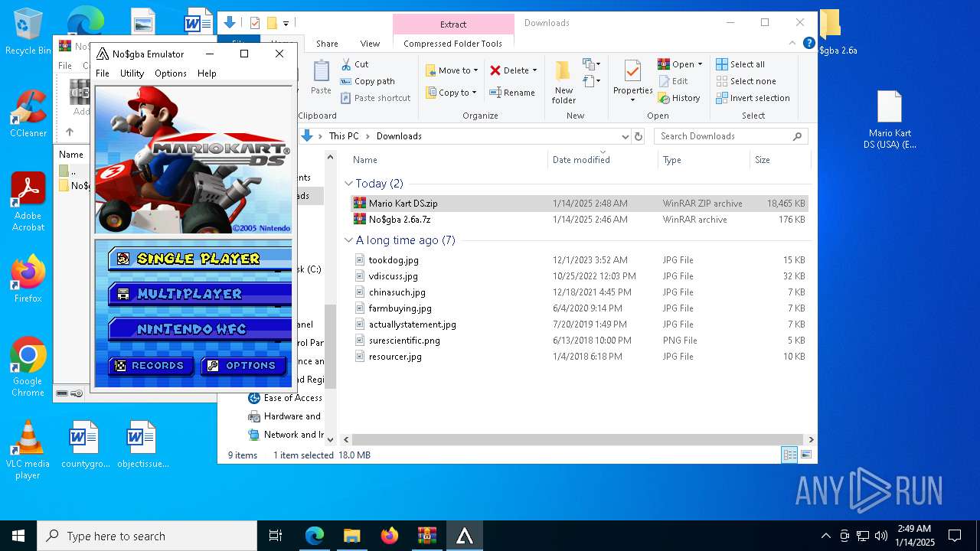Switch to Share ribbon tab
Image resolution: width=980 pixels, height=551 pixels.
tap(327, 44)
